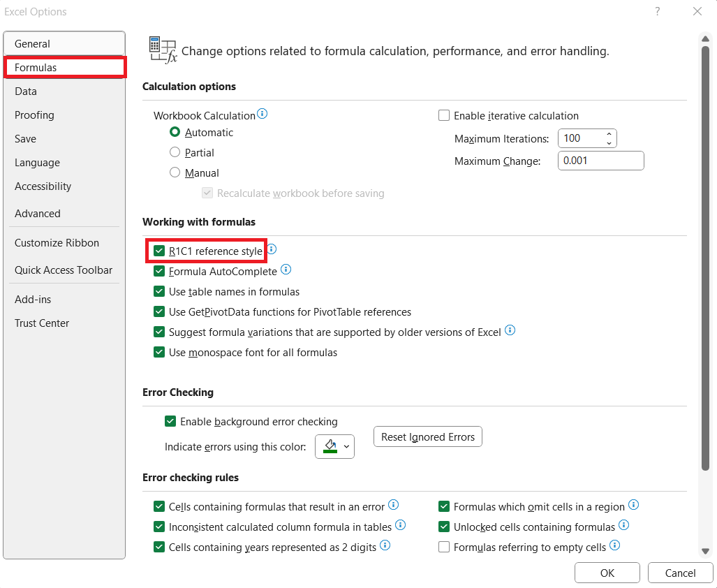Select Manual workbook calculation

[175, 172]
